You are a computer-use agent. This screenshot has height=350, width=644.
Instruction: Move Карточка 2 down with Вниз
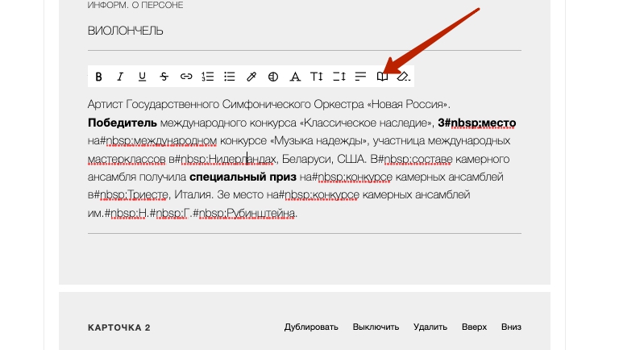(x=511, y=327)
